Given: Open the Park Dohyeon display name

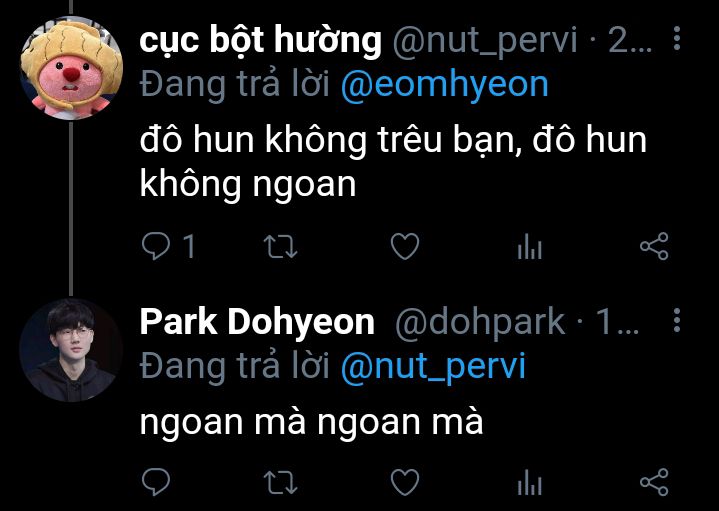Looking at the screenshot, I should click(x=257, y=322).
